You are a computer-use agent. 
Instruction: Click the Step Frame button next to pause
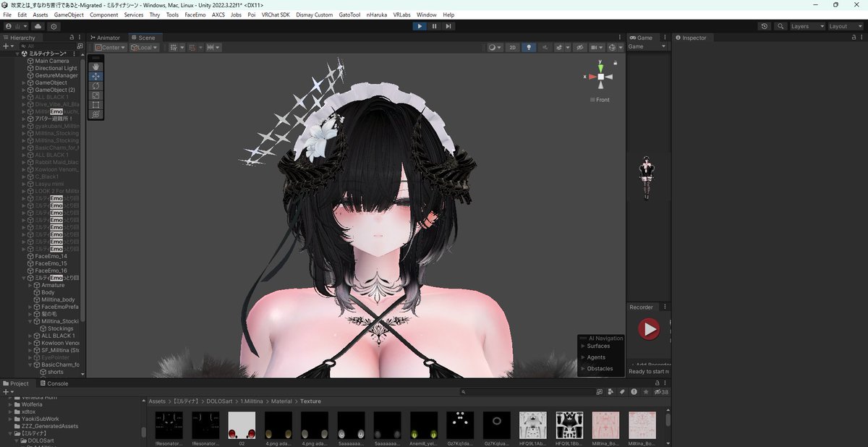(x=449, y=25)
